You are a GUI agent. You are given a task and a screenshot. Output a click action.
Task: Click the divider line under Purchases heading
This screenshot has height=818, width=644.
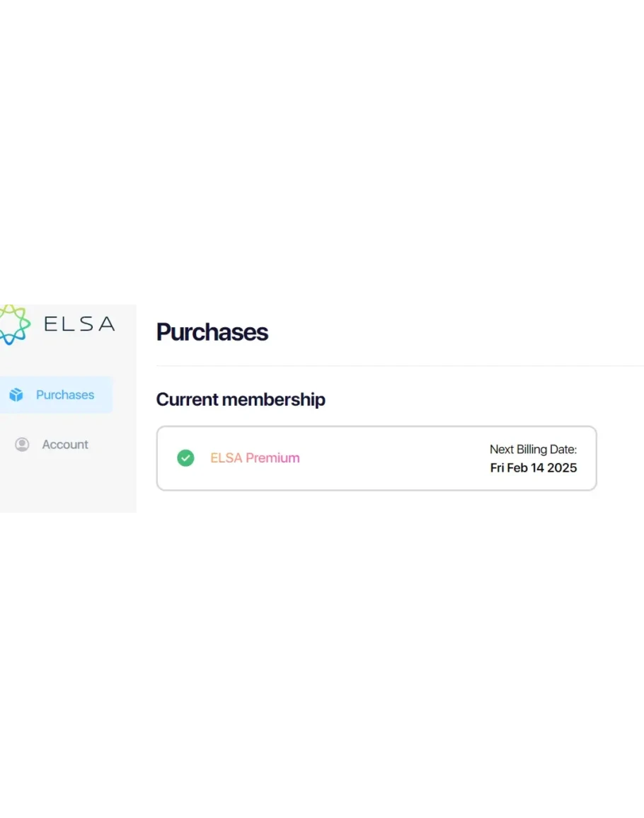pyautogui.click(x=396, y=365)
